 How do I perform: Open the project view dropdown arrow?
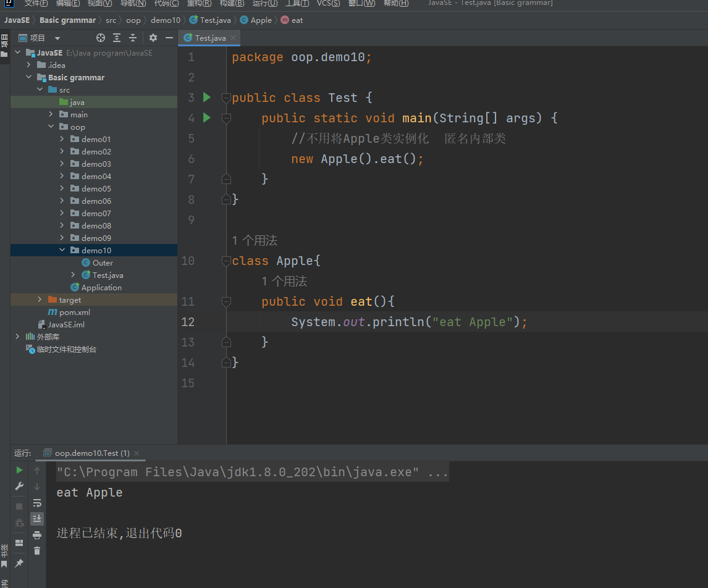coord(57,38)
